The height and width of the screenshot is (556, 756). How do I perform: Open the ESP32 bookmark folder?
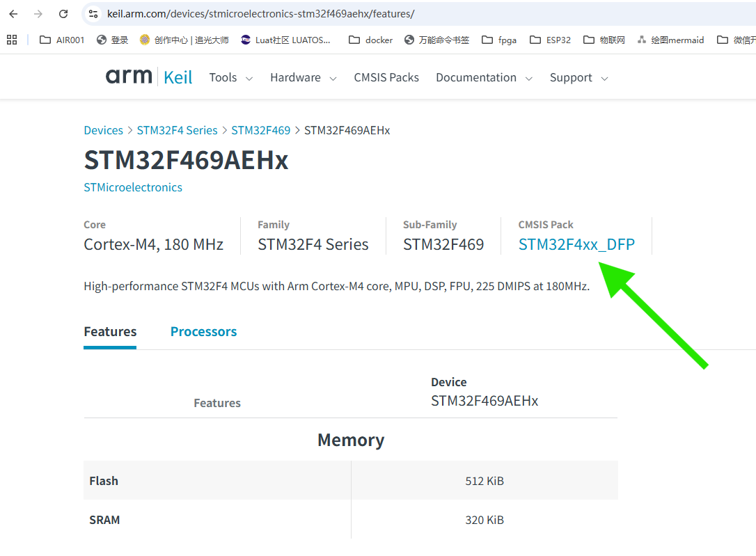pyautogui.click(x=550, y=40)
